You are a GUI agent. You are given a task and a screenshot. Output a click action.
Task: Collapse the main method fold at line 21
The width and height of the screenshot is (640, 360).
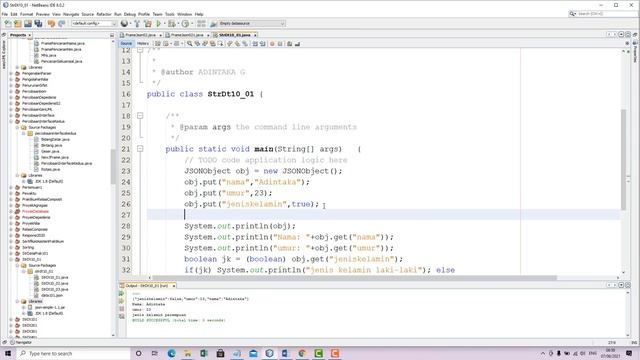[x=140, y=149]
